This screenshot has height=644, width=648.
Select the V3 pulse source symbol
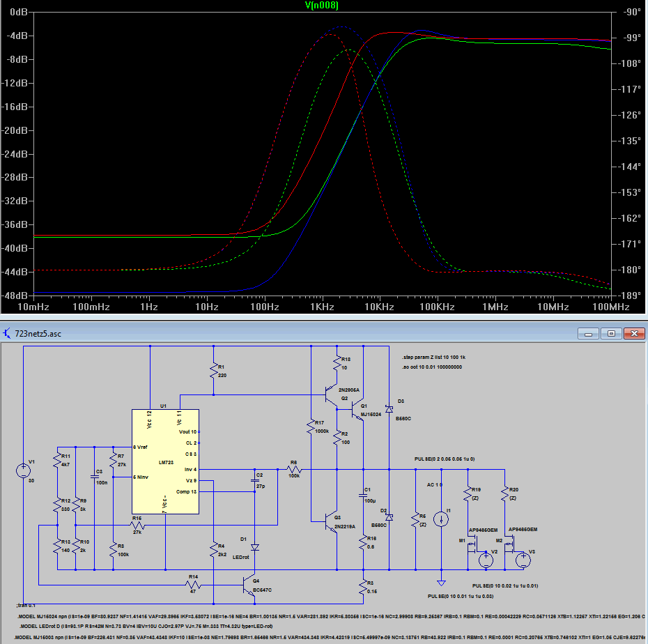click(x=523, y=560)
